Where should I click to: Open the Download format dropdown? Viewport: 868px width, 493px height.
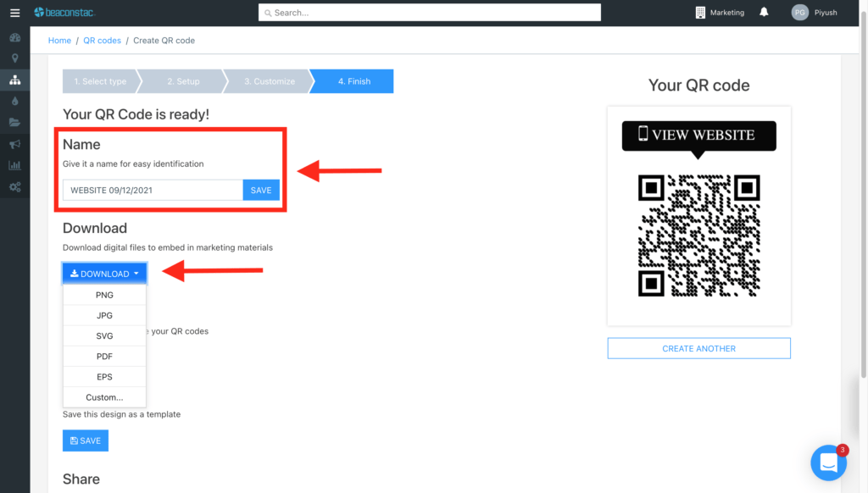[x=103, y=273]
